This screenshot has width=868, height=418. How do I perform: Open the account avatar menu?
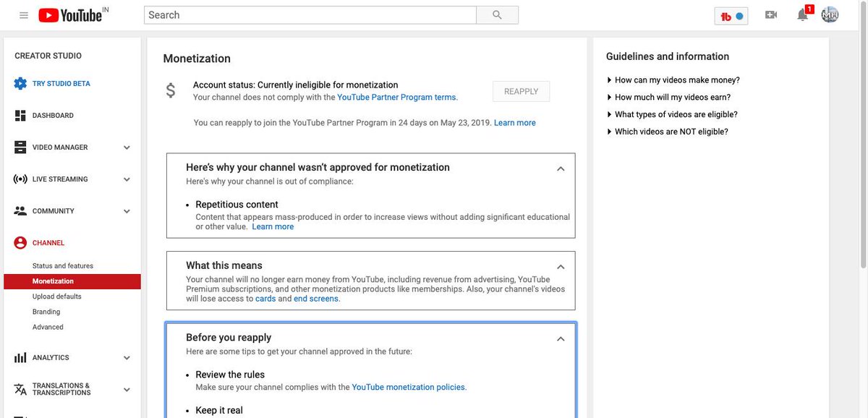click(x=830, y=15)
